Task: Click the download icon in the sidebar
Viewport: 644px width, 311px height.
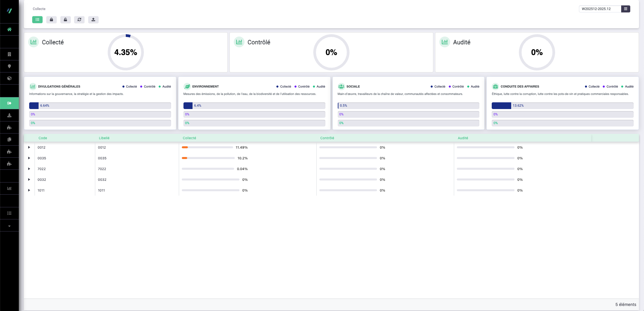Action: pos(9,115)
